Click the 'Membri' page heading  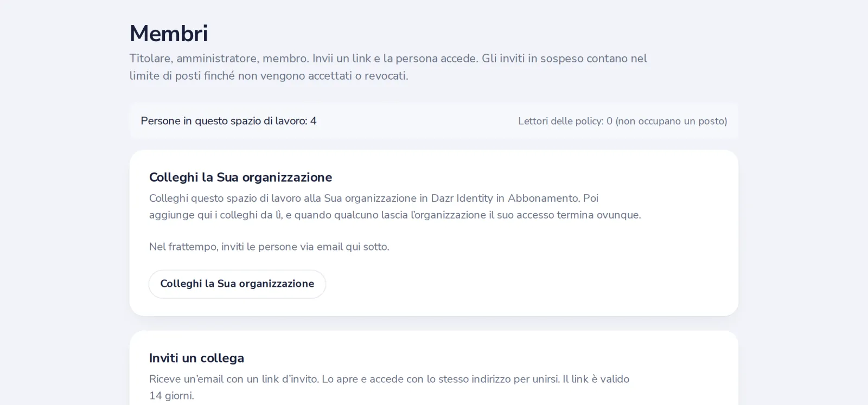[x=169, y=34]
